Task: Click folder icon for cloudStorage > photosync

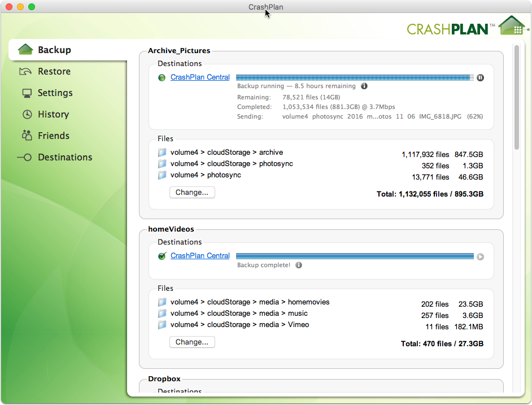Action: (162, 164)
